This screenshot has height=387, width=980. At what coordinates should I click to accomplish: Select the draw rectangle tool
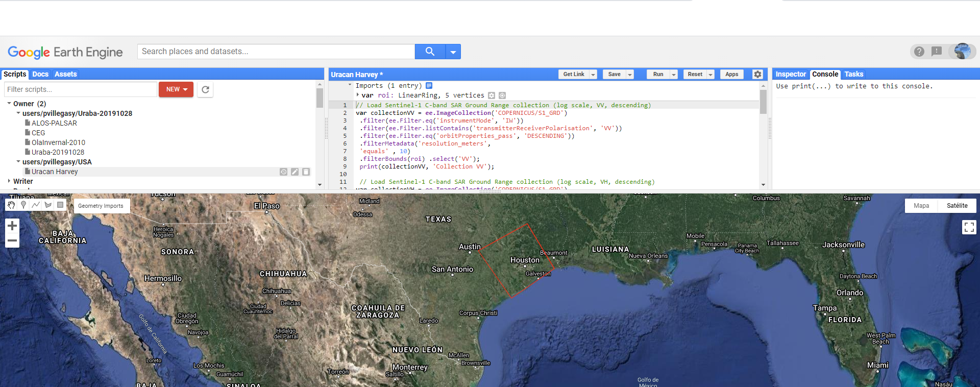tap(60, 205)
